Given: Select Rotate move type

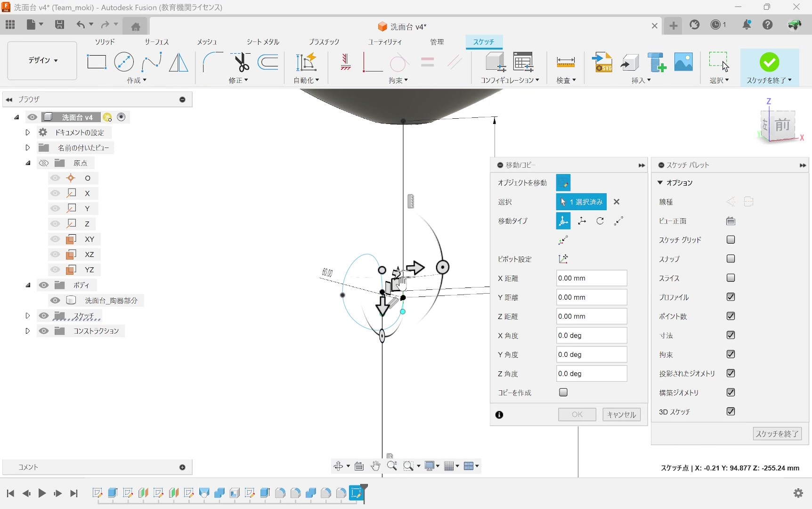Looking at the screenshot, I should coord(600,221).
